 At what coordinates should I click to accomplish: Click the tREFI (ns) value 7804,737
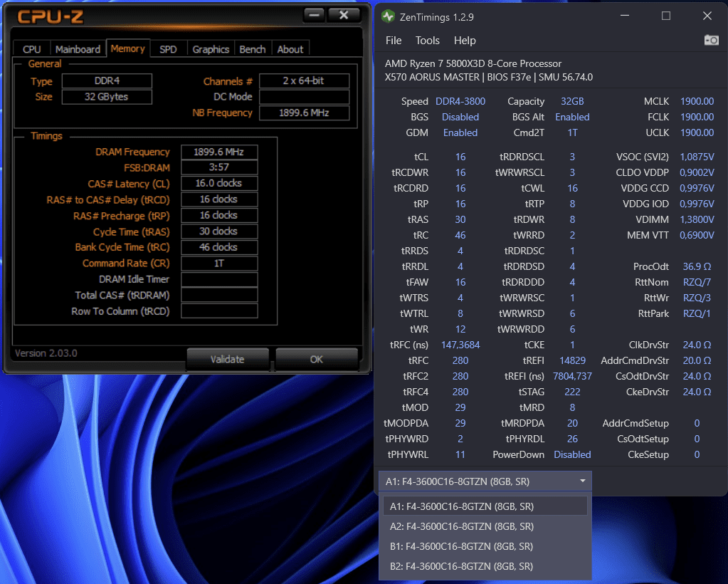tap(572, 376)
